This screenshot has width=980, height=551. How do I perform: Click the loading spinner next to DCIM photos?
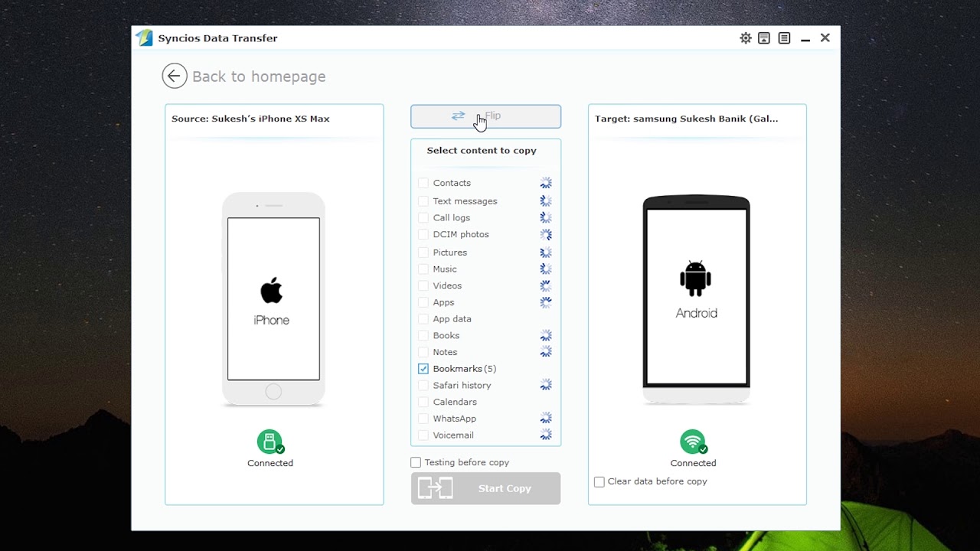(546, 235)
